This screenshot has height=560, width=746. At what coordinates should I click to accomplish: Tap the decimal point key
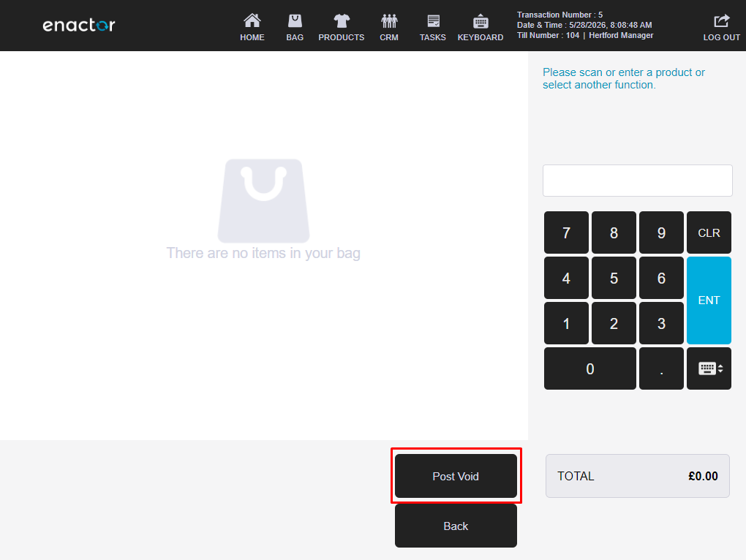pos(661,368)
